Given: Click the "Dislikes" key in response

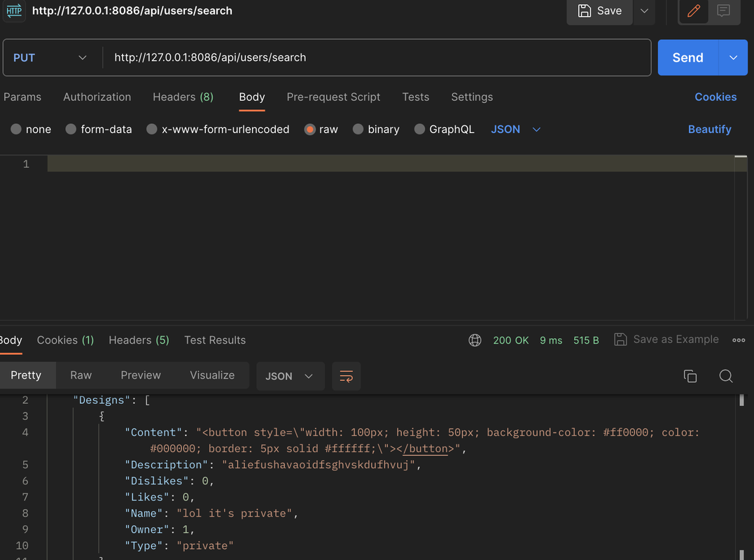Looking at the screenshot, I should [157, 481].
